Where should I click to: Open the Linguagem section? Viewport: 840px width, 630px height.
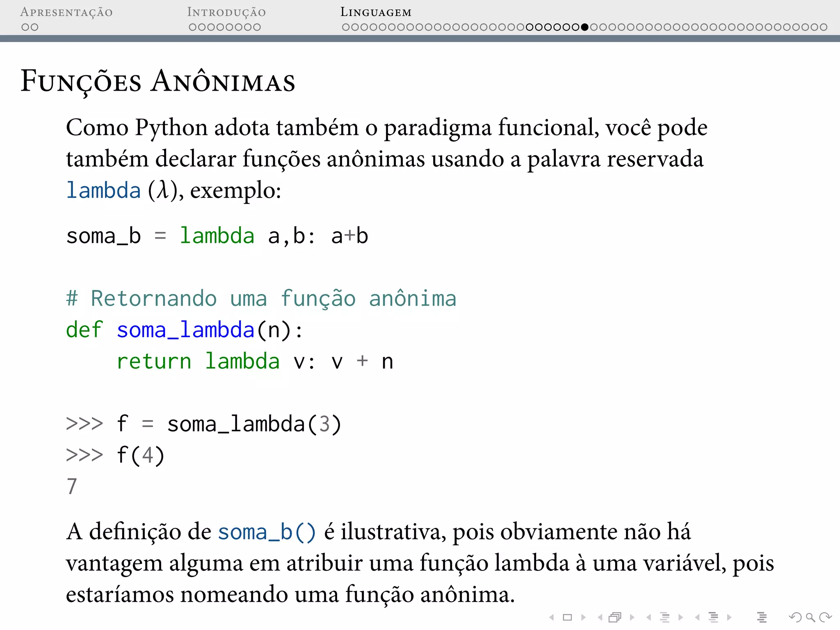376,12
